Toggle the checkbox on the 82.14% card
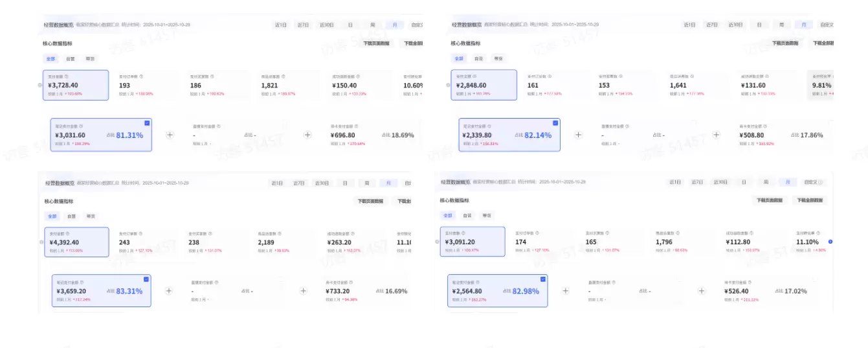The height and width of the screenshot is (348, 868). coord(555,122)
